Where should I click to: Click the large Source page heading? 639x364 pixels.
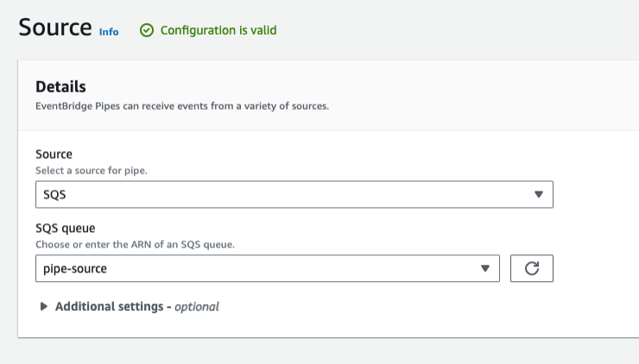(x=54, y=27)
